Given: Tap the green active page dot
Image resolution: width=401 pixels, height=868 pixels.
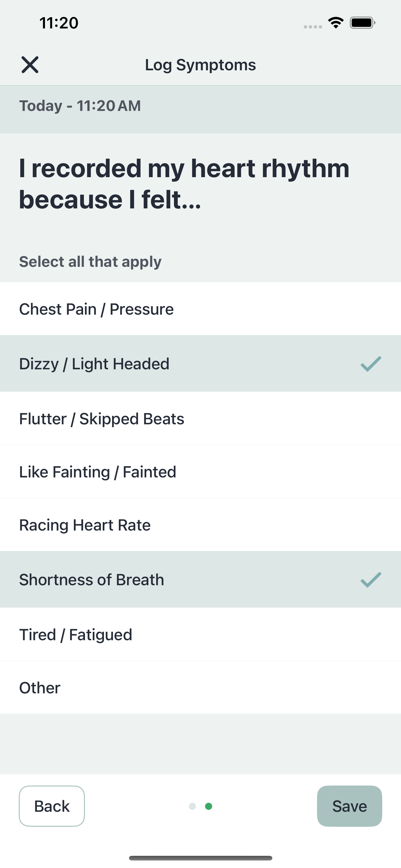Looking at the screenshot, I should click(208, 806).
